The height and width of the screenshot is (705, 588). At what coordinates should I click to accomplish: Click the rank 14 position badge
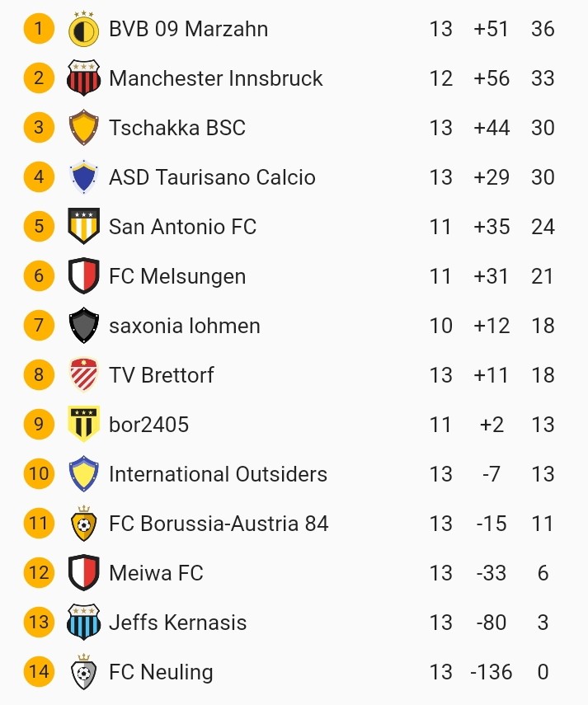point(38,672)
